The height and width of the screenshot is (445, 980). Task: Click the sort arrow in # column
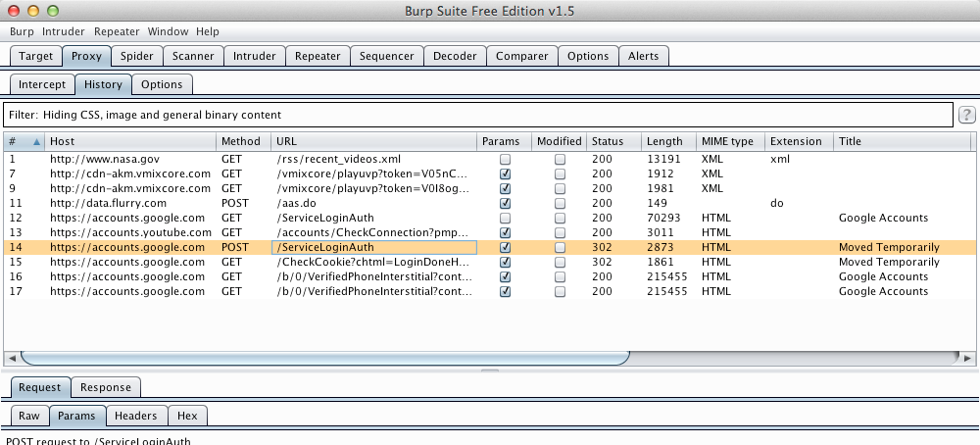(37, 142)
